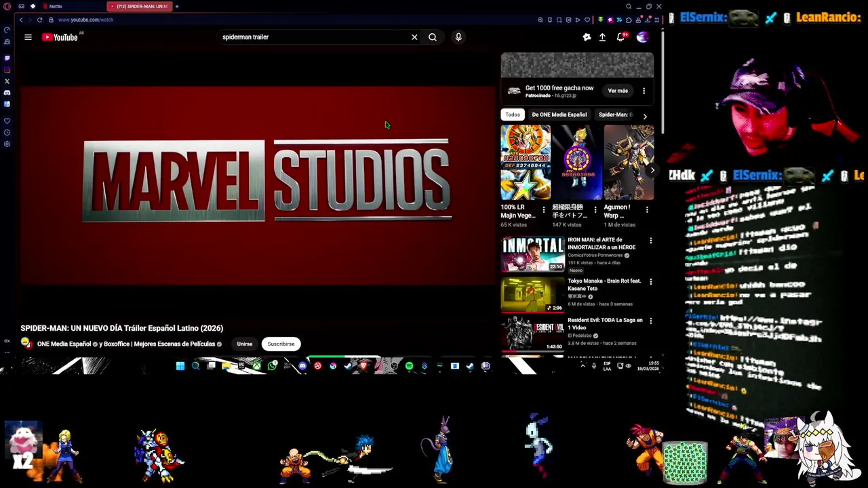The height and width of the screenshot is (488, 868).
Task: Open options for IRON MAN video
Action: click(x=650, y=241)
